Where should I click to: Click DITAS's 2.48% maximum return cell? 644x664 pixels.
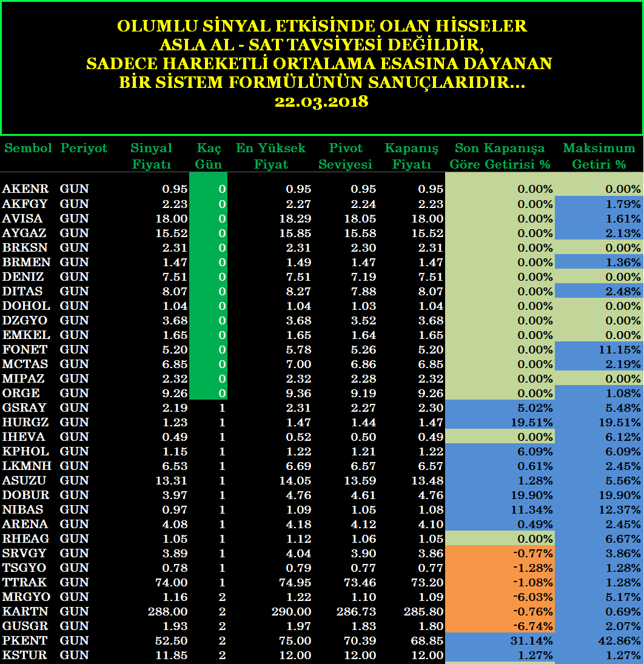[599, 291]
